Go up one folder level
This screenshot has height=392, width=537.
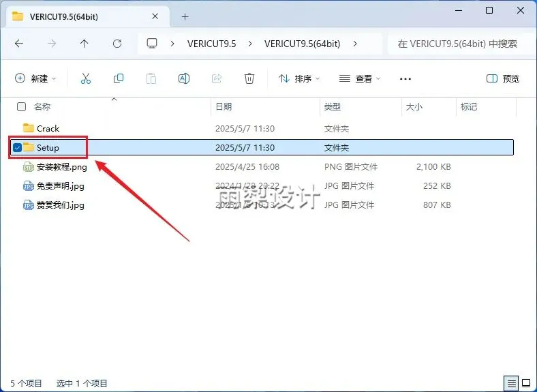84,44
